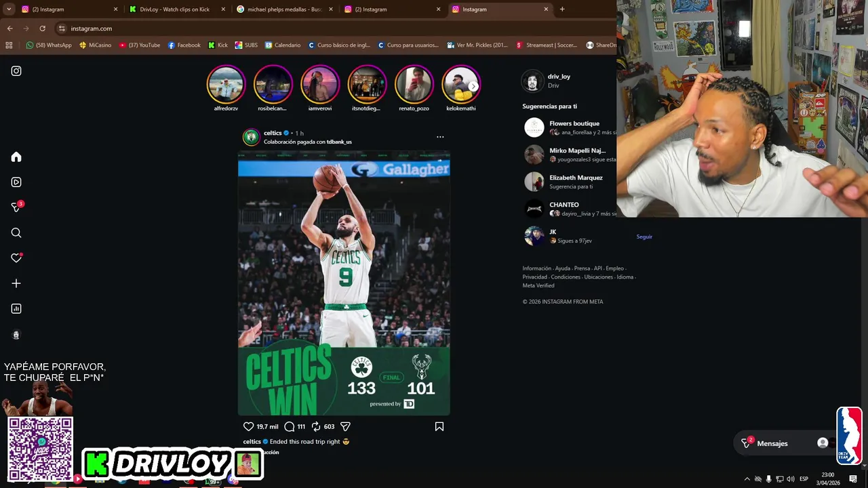Open Flowers boutique suggestion
Viewport: 868px width, 488px height.
574,123
